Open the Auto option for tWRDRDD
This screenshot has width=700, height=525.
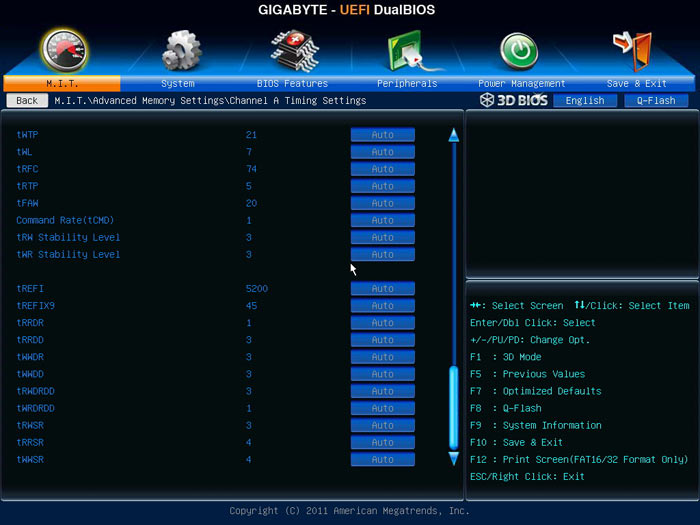[383, 408]
